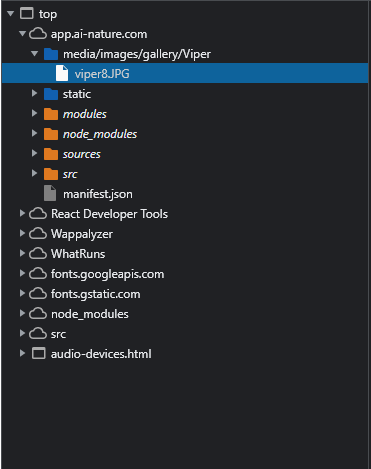Click the blue media/images/gallery/Viper folder icon

tap(51, 54)
